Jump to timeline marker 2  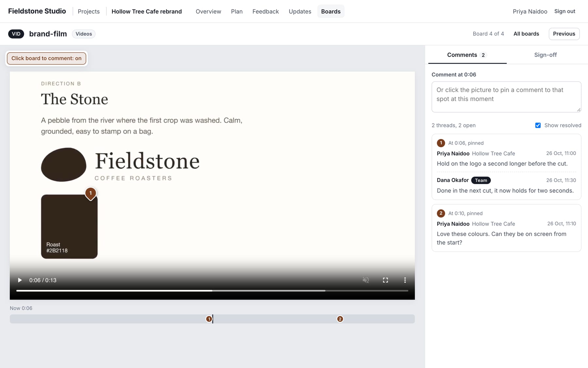click(x=340, y=319)
